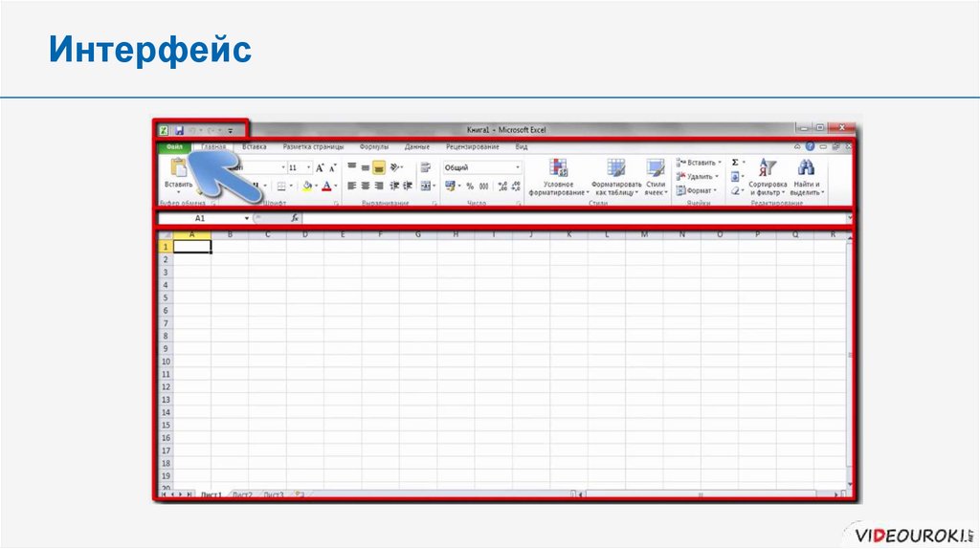Screen dimensions: 980x549
Task: Open Форматировать как таблицу gallery
Action: point(616,177)
